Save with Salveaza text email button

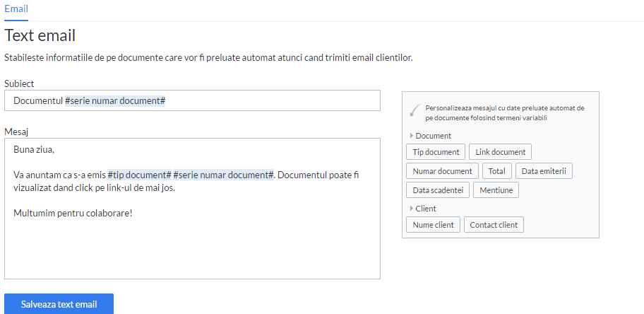[59, 305]
